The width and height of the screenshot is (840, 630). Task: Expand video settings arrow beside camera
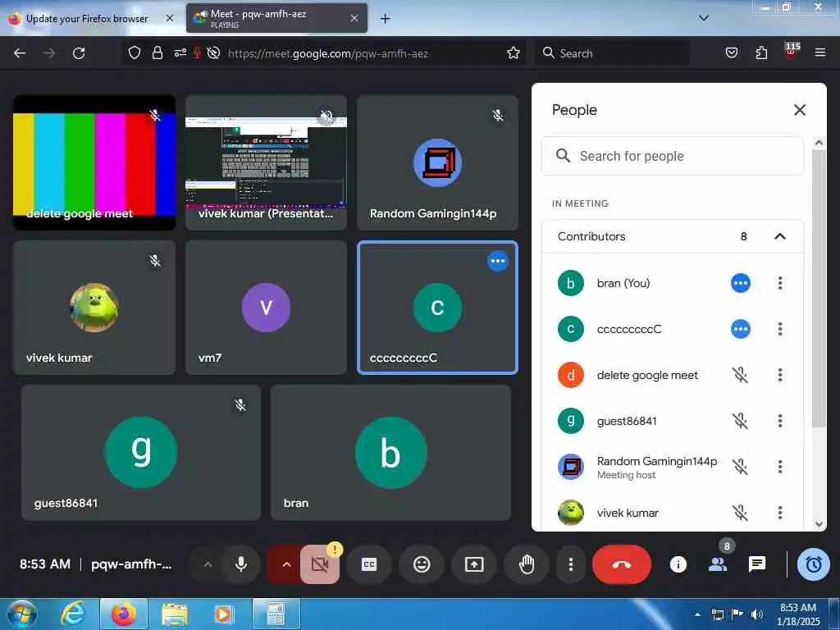coord(286,564)
